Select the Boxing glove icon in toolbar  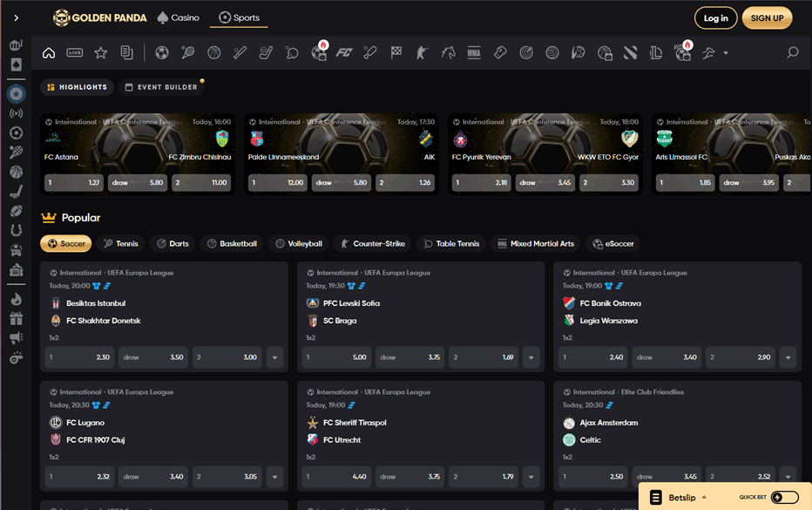(500, 53)
